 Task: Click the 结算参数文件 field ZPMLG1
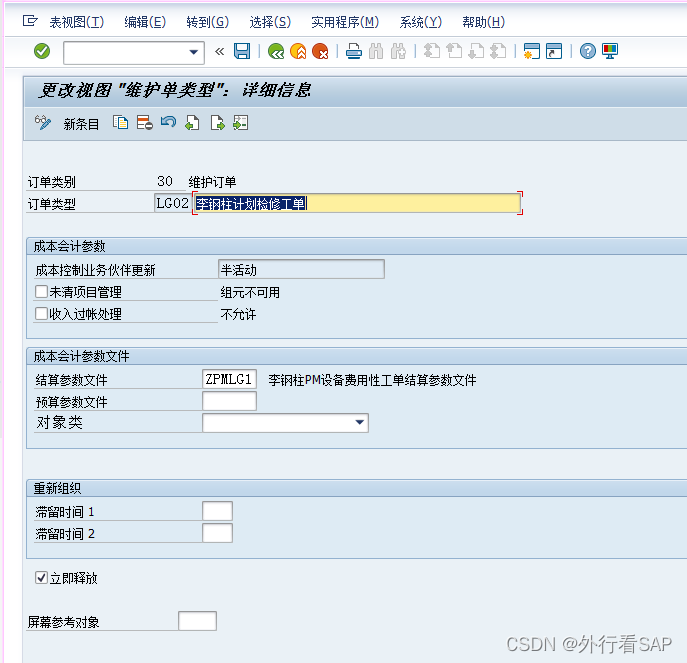[x=229, y=379]
